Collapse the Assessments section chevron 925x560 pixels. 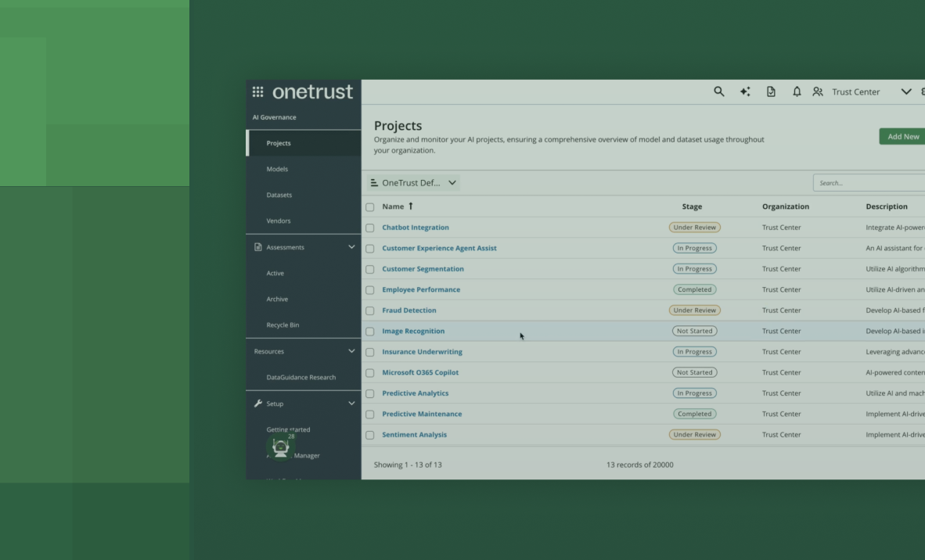click(351, 246)
